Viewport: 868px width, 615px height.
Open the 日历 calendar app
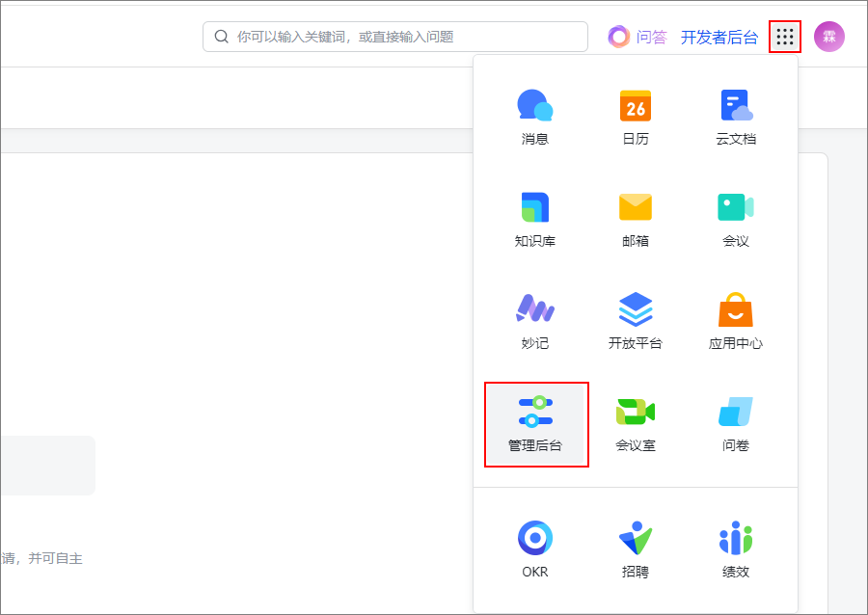click(x=635, y=118)
